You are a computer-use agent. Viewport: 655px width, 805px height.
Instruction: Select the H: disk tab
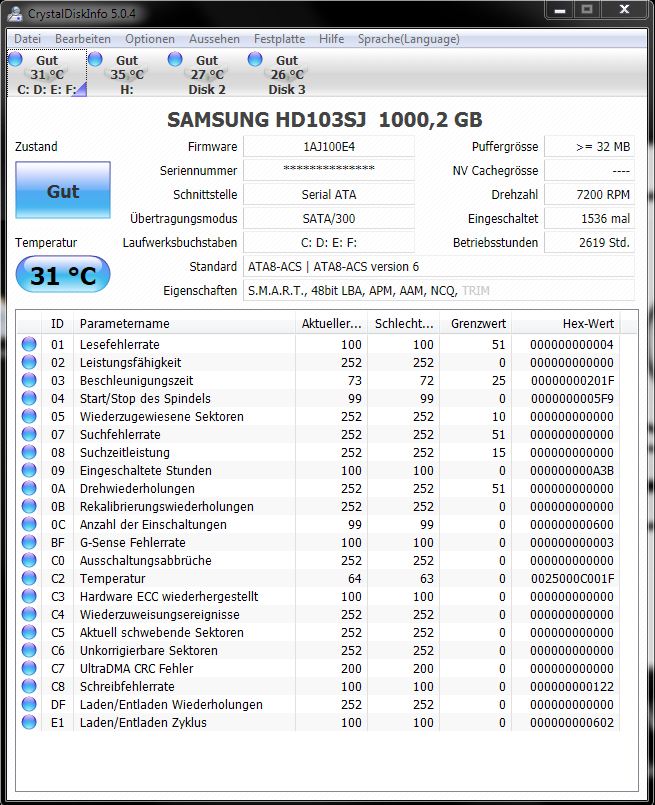point(126,74)
